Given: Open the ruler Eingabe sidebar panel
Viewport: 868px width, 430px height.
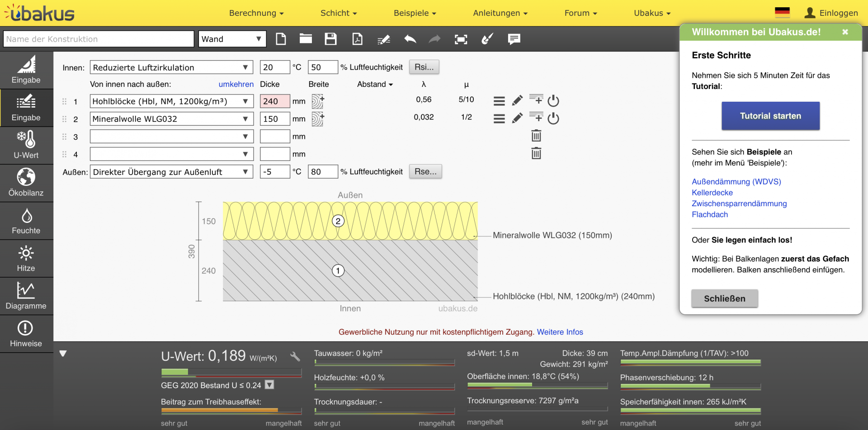Looking at the screenshot, I should [26, 70].
